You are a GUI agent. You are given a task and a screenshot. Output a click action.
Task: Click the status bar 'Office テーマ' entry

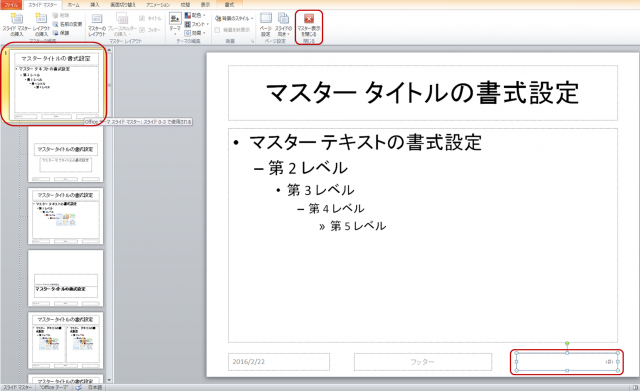pyautogui.click(x=54, y=387)
